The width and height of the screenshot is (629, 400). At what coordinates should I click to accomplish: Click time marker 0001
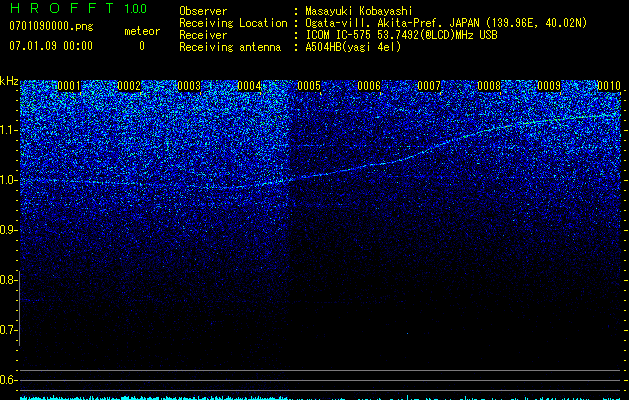[69, 86]
